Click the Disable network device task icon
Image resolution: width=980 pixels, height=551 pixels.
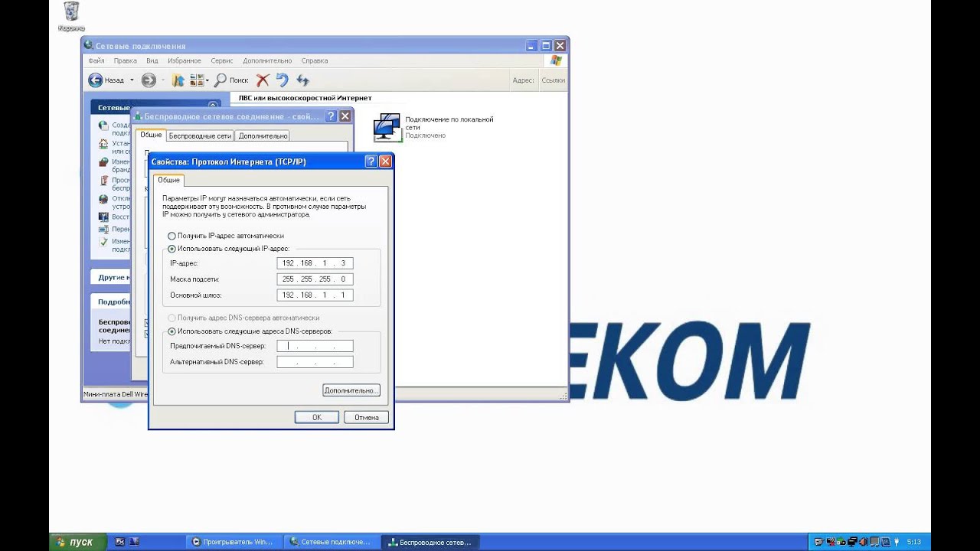point(103,199)
